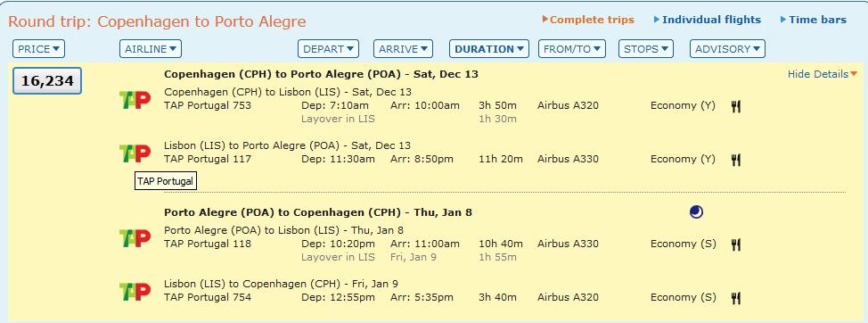Open the PRICE sort dropdown

38,49
